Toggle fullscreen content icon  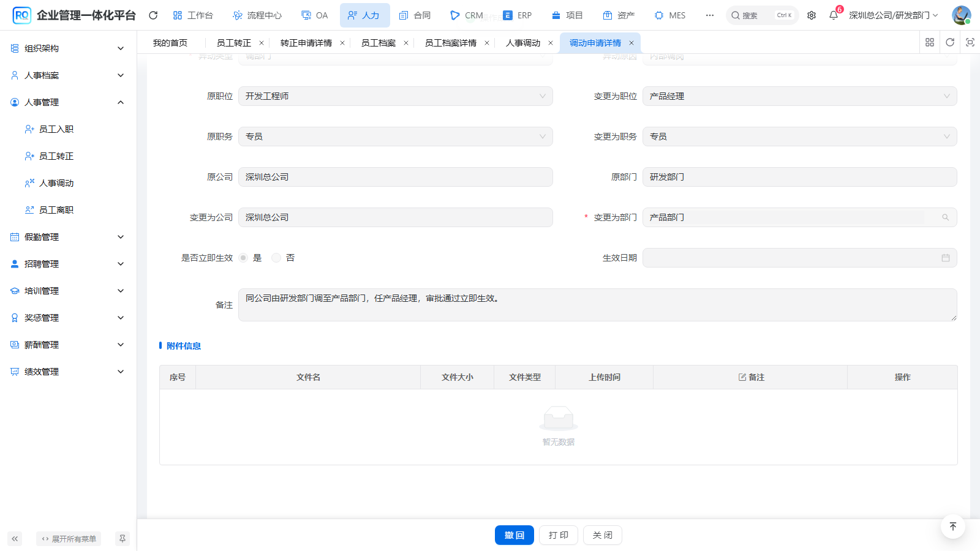[970, 42]
